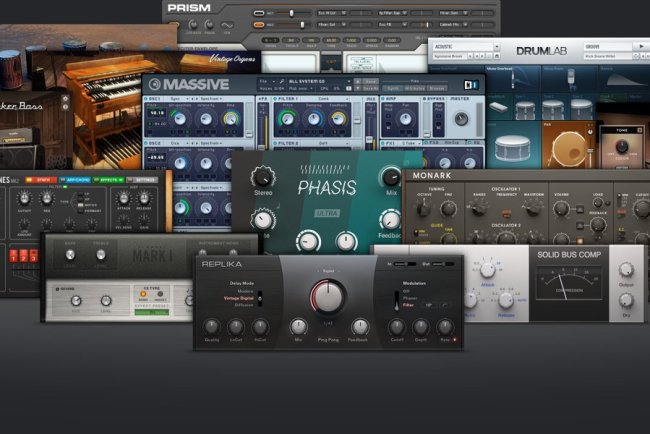Toggle the upper Prism oval switch

click(259, 13)
